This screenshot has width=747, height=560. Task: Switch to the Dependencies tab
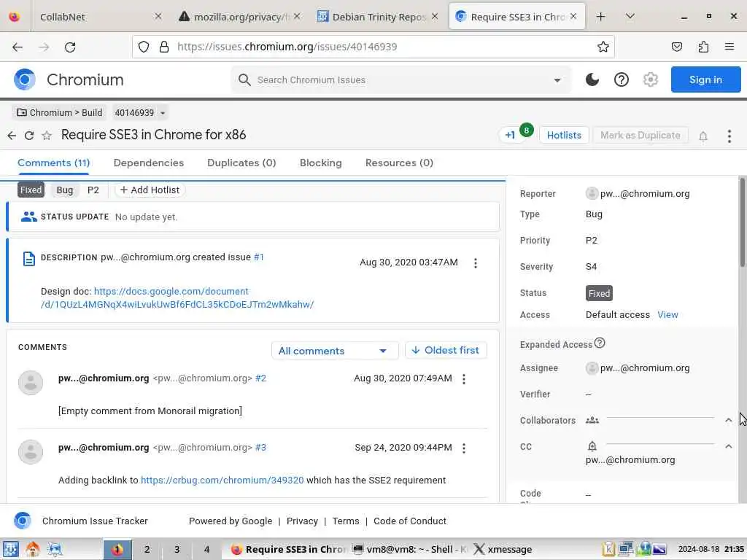pyautogui.click(x=149, y=163)
